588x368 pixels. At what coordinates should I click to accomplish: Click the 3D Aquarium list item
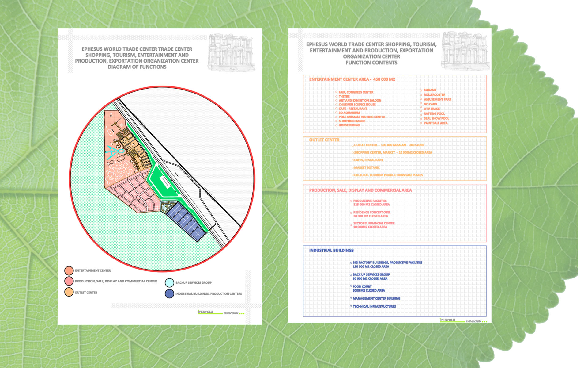pos(349,113)
